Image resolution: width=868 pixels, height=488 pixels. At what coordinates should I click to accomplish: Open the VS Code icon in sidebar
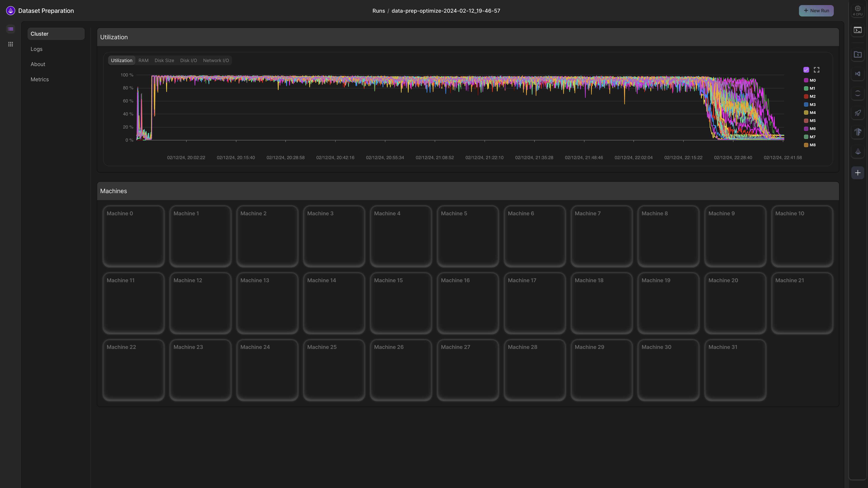tap(858, 74)
